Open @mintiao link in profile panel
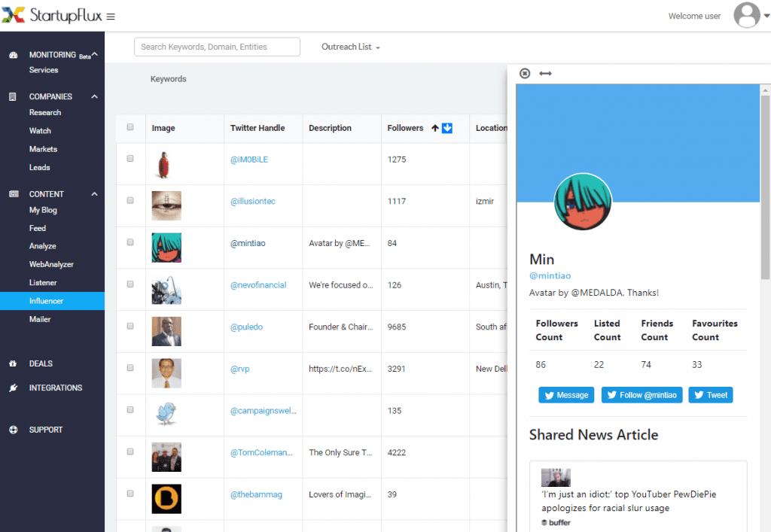This screenshot has height=532, width=771. 550,275
